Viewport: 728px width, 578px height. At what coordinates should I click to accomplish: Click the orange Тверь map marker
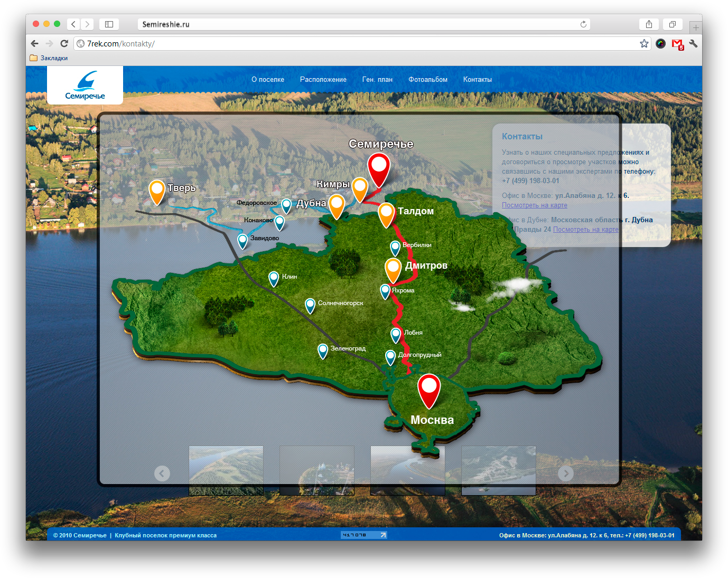tap(157, 192)
